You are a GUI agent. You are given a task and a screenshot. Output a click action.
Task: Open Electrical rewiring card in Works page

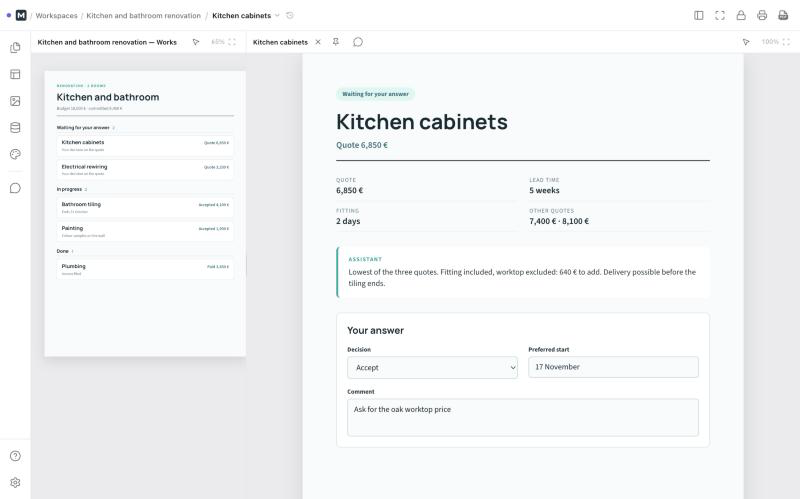tap(145, 170)
